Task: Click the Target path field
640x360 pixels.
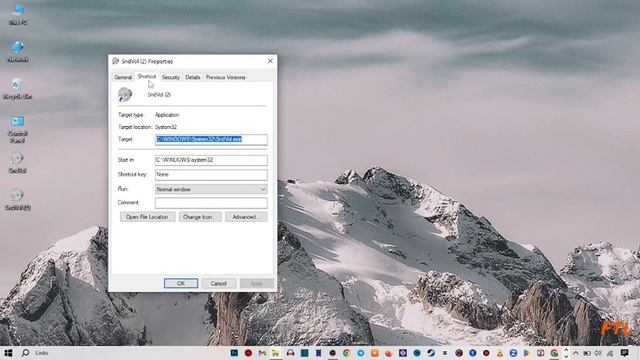Action: point(211,140)
